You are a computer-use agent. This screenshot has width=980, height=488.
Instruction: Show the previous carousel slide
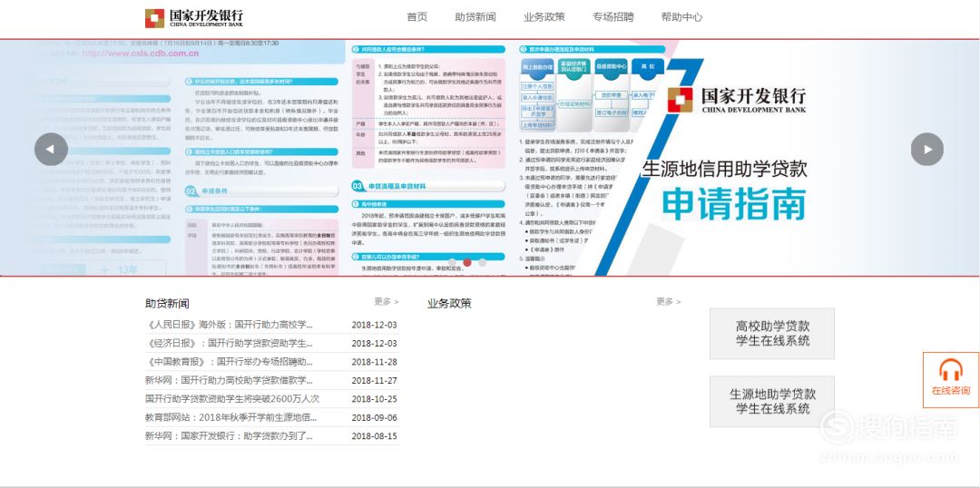(51, 150)
